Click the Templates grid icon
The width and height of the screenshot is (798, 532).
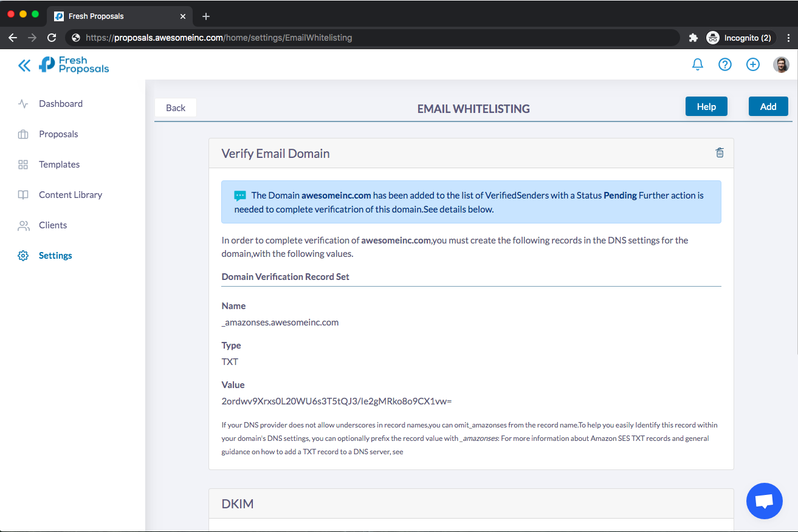click(23, 165)
